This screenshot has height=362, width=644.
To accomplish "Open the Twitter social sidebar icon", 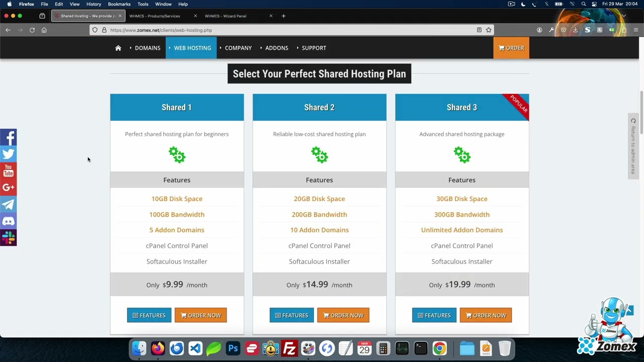I will pyautogui.click(x=8, y=154).
